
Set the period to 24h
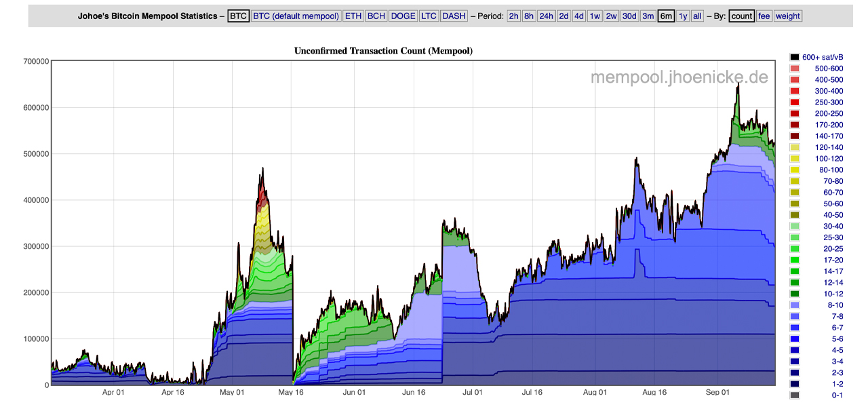[546, 15]
